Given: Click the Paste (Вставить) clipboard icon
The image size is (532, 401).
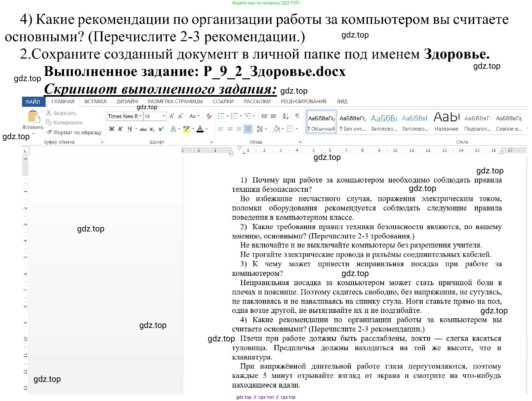Looking at the screenshot, I should pos(34,116).
